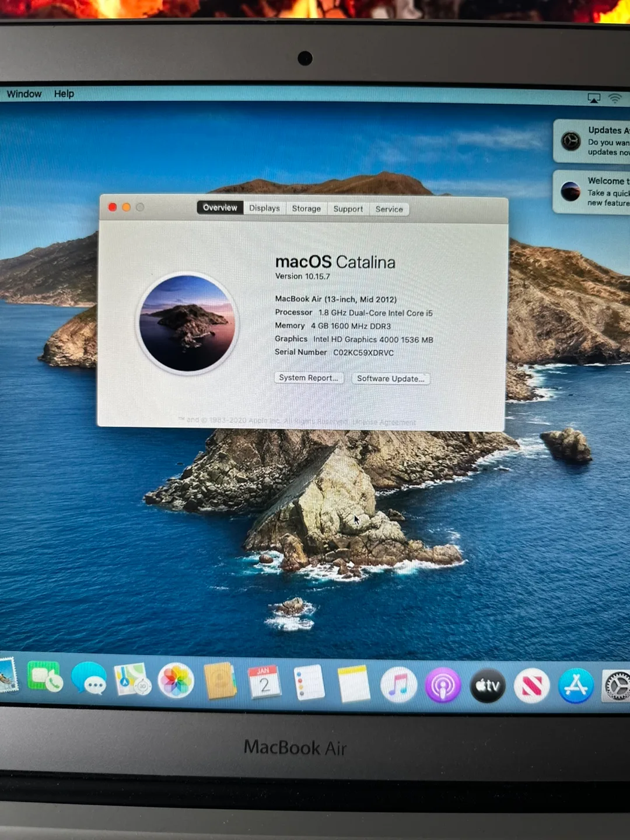Select the Displays tab
Image resolution: width=630 pixels, height=840 pixels.
coord(264,208)
